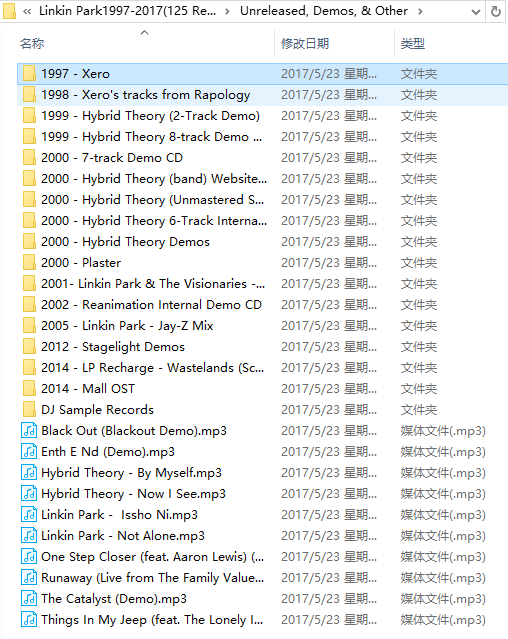Click the name '2000 - Plaster'
Screen dimensions: 508x639
pyautogui.click(x=81, y=262)
